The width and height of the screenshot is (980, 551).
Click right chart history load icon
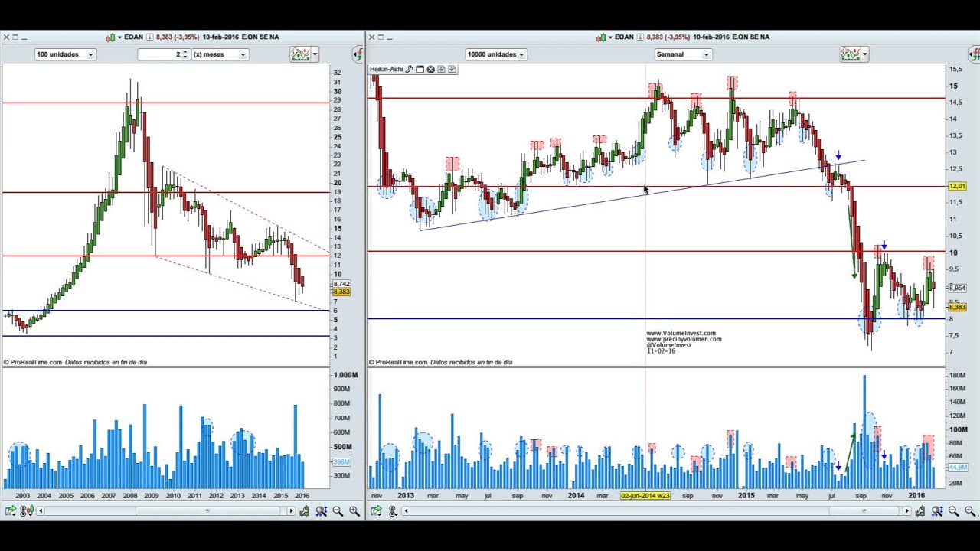pyautogui.click(x=922, y=511)
